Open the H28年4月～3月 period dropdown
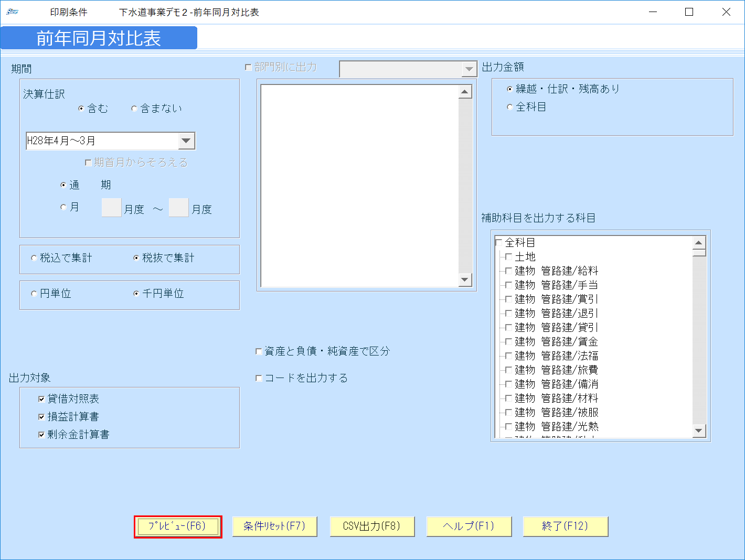 pos(186,141)
